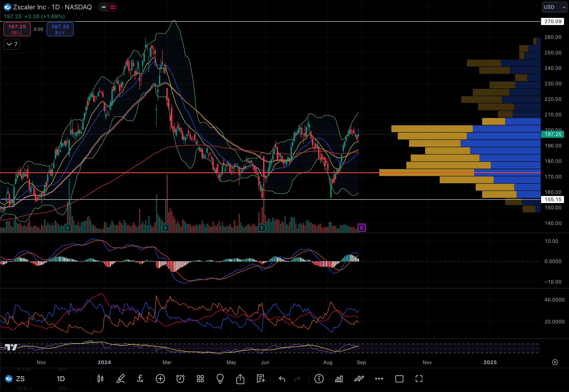
Task: Add a text note to the chart
Action: 261,379
